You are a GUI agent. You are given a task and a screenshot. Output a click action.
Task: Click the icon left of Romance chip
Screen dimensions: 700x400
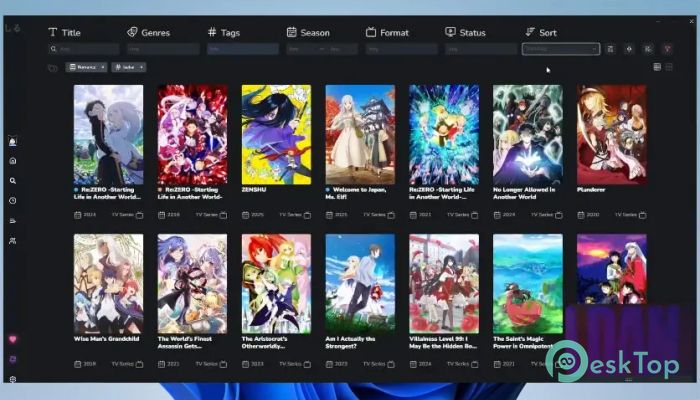tap(53, 68)
